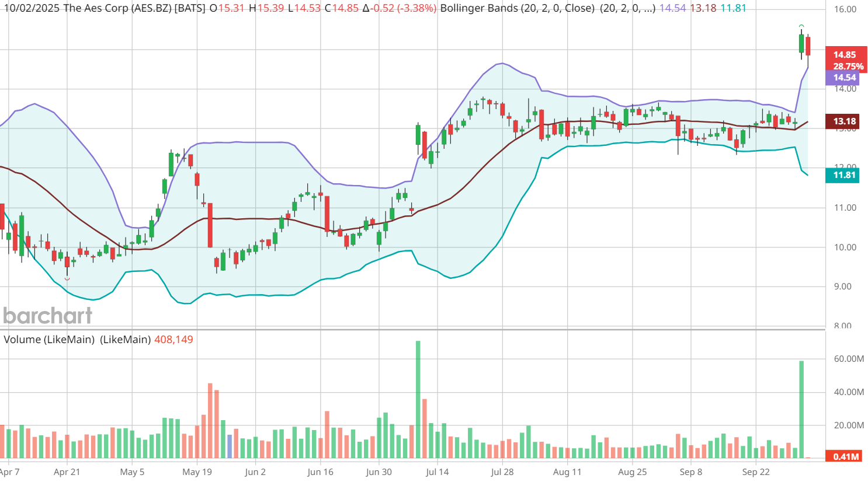Click the Aug 11 date label
Image resolution: width=868 pixels, height=482 pixels.
coord(567,472)
